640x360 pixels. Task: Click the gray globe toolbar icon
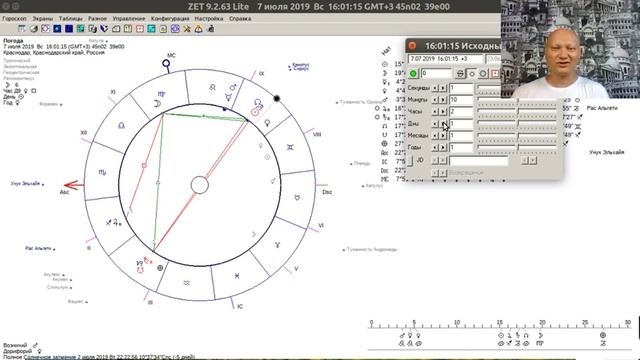[x=33, y=29]
